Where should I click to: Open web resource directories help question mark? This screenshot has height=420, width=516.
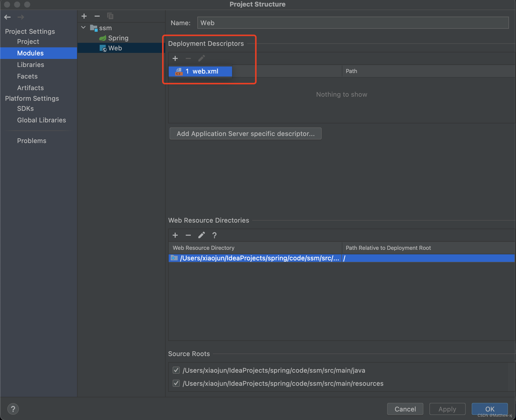214,235
